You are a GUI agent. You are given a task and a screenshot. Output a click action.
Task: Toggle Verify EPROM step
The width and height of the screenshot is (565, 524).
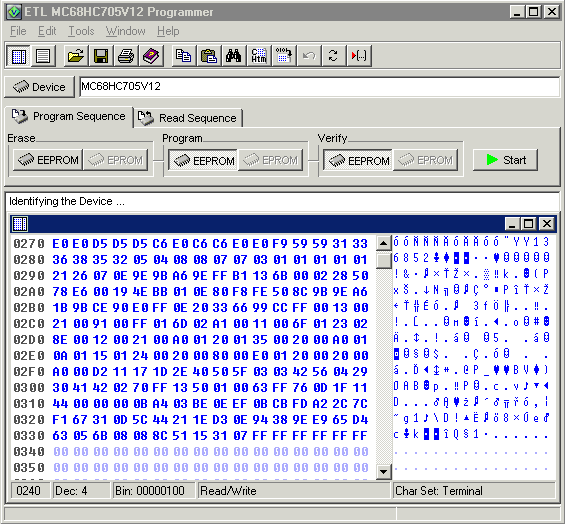tap(426, 160)
